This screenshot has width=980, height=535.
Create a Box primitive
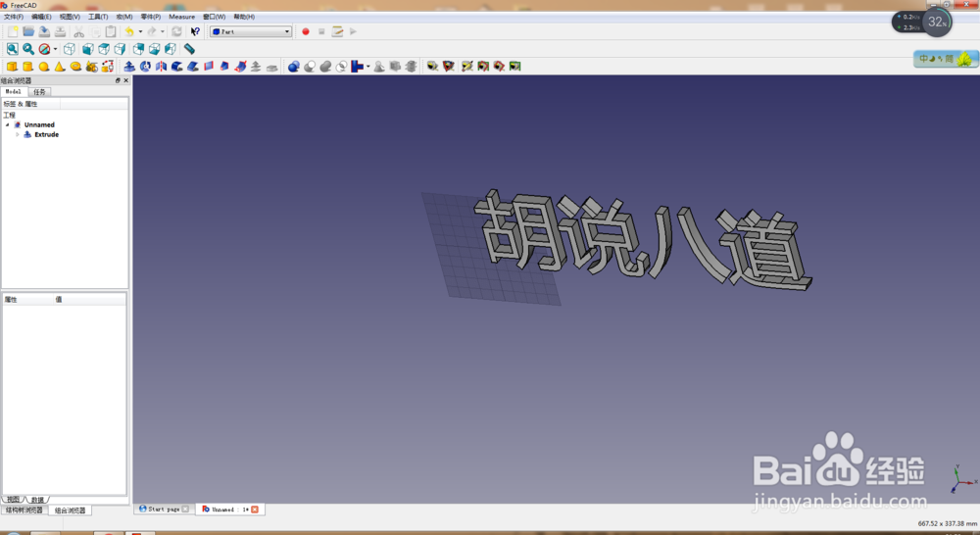pos(12,67)
